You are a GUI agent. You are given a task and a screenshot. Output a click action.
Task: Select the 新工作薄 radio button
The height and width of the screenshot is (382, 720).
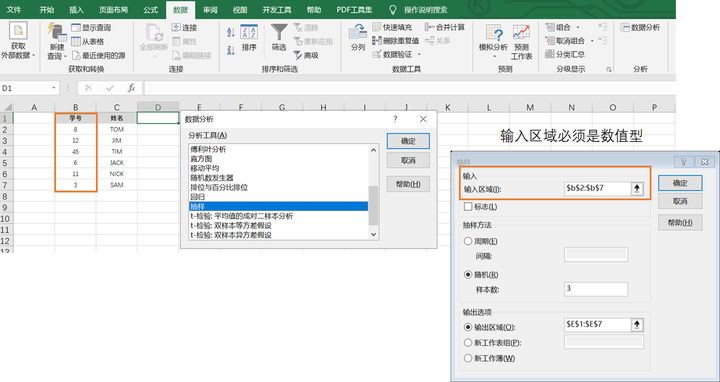[468, 358]
